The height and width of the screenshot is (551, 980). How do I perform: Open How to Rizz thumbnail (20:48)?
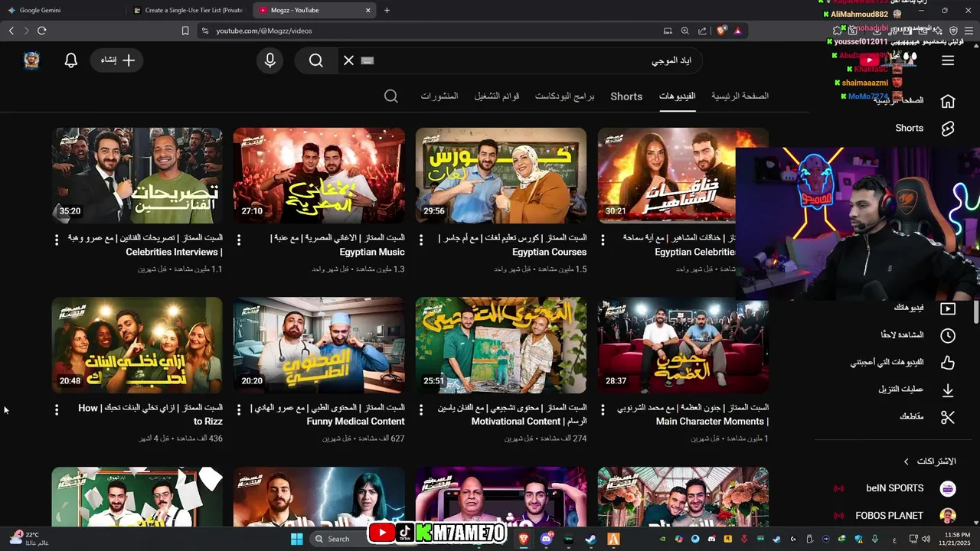[137, 345]
